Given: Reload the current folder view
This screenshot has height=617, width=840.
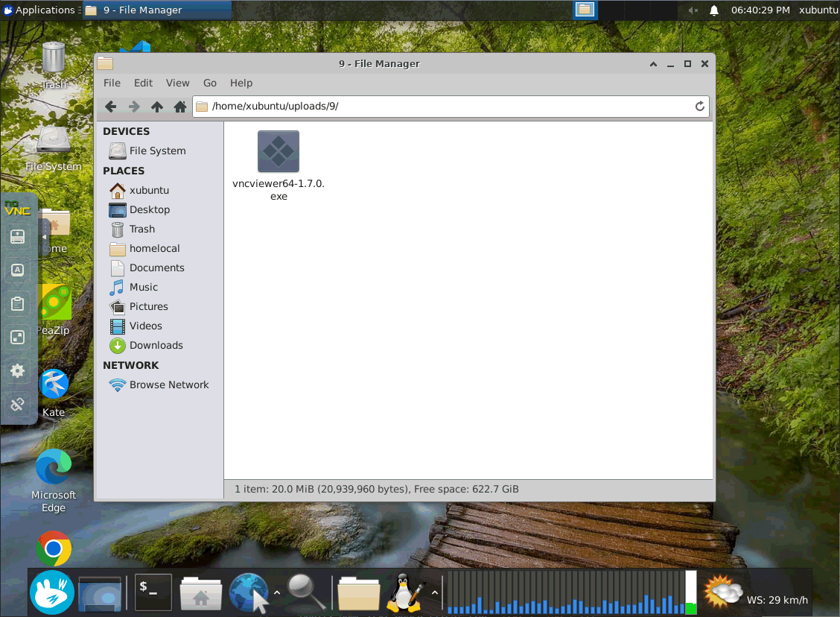Looking at the screenshot, I should click(x=699, y=107).
